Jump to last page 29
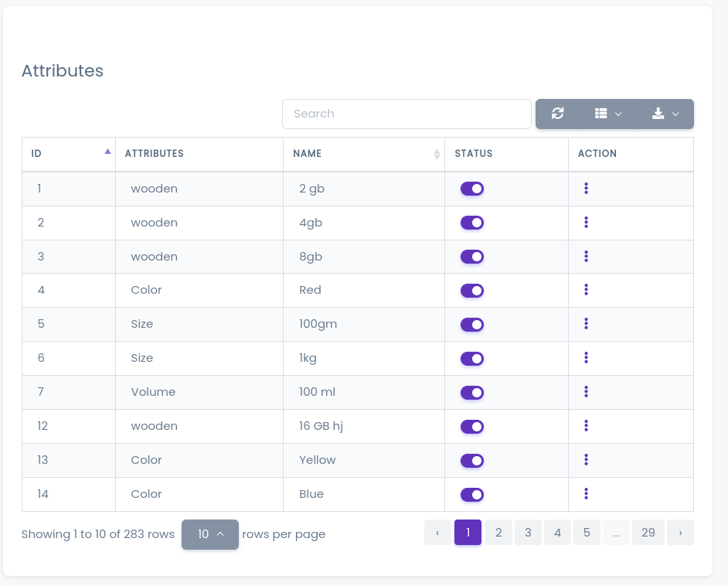Viewport: 728px width, 586px height. 648,533
